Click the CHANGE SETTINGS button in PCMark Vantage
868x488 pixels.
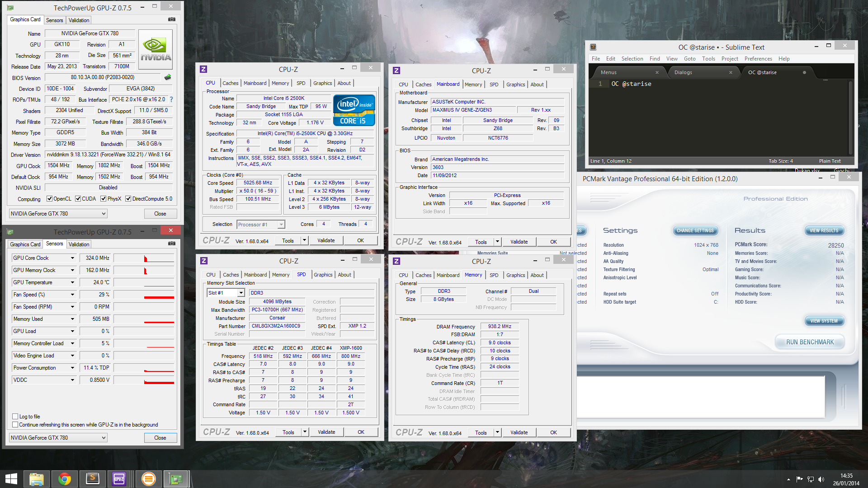pos(695,230)
